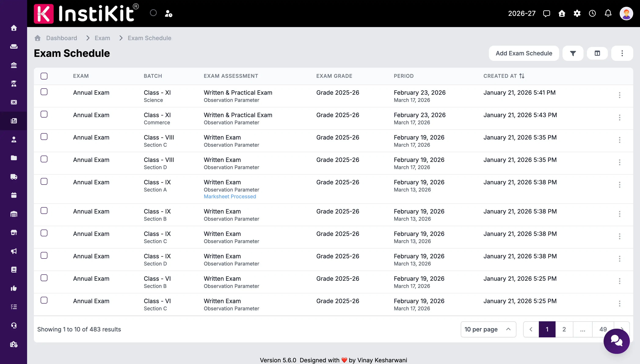Click the InstiKit logo
Screen dimensions: 640x364
86,14
